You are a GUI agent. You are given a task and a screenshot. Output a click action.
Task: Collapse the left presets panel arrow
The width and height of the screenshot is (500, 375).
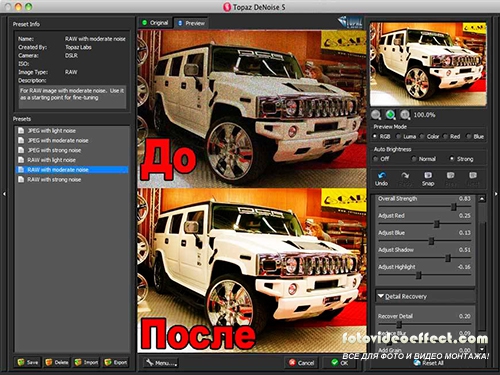4,194
